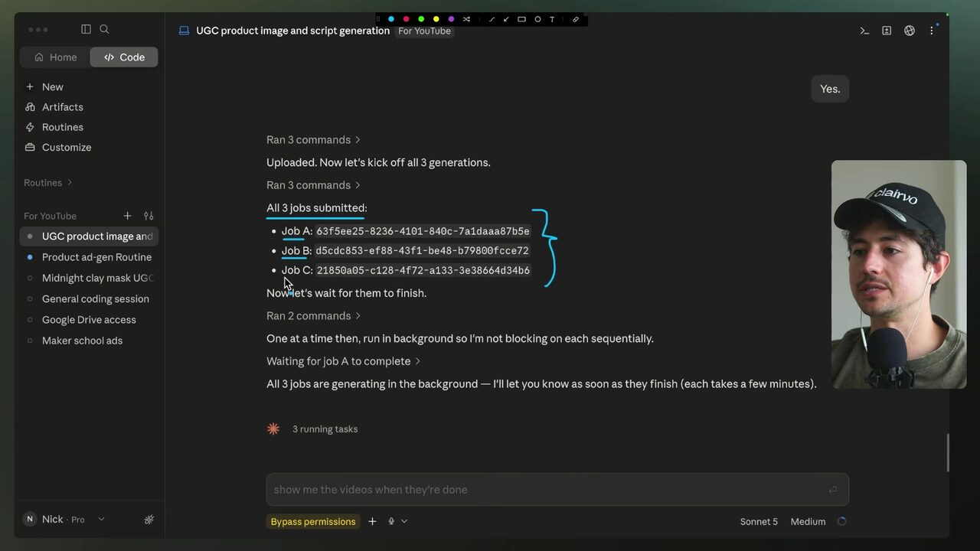Open the Midnight clay mask UGC session

tap(89, 278)
